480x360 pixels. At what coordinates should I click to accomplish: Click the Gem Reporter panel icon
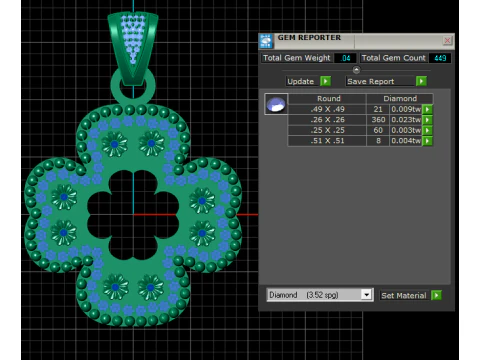pos(266,41)
